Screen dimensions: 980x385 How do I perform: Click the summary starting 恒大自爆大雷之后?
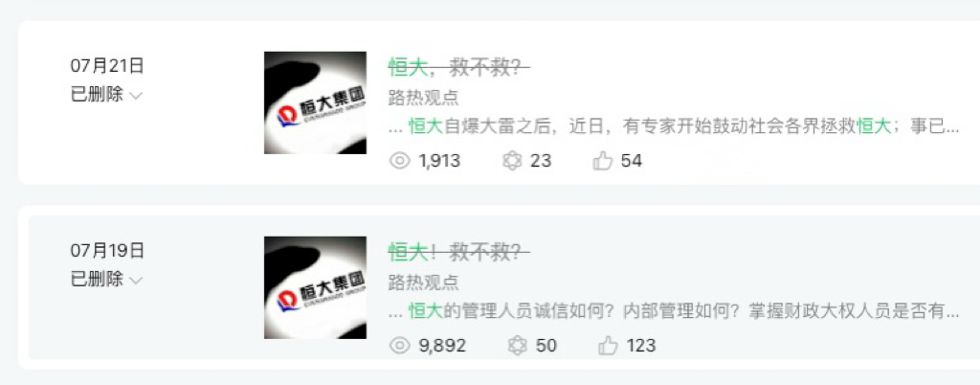tap(674, 126)
